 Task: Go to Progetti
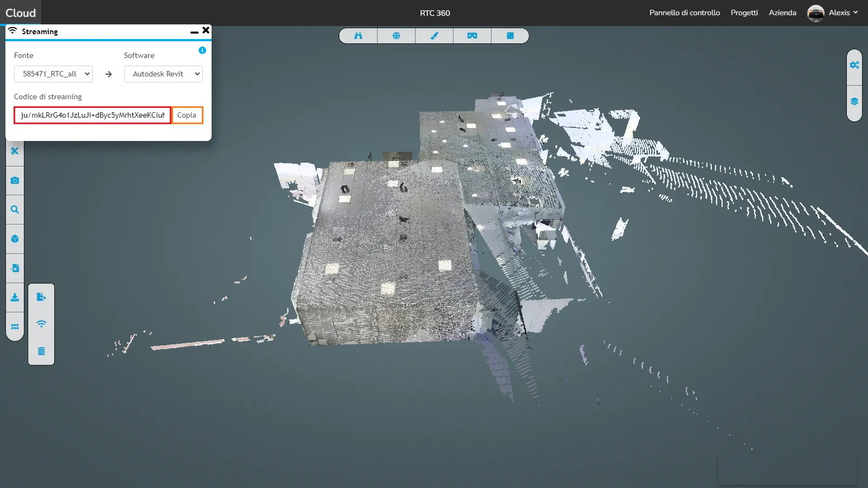tap(744, 12)
